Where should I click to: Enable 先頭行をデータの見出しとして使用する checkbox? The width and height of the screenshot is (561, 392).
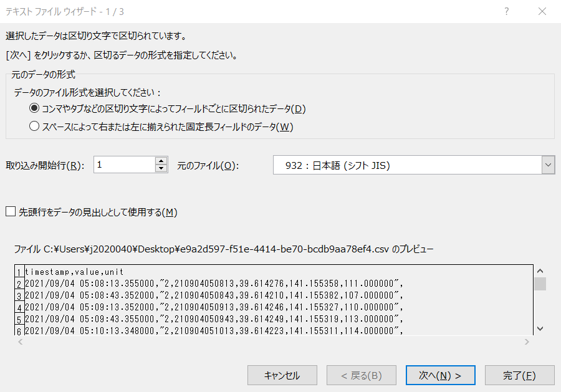9,212
